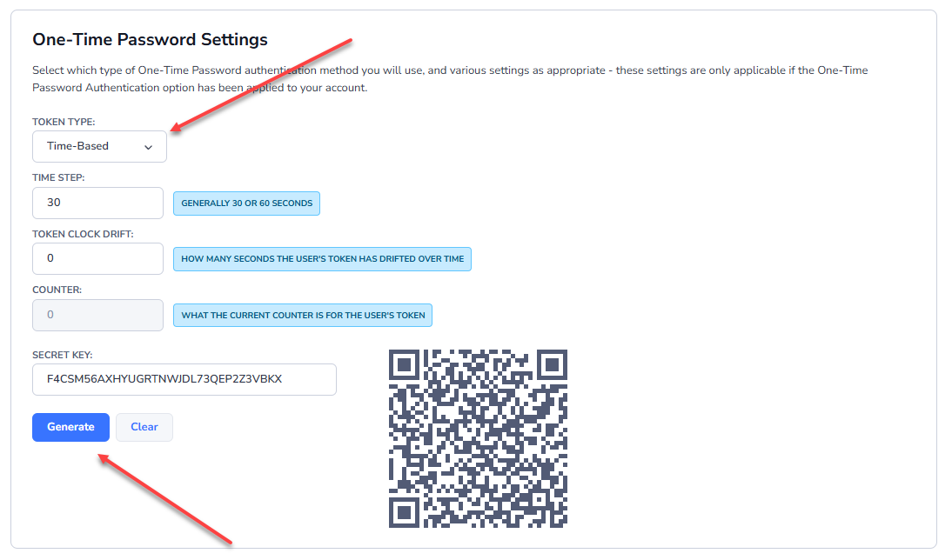Image resolution: width=952 pixels, height=560 pixels.
Task: Click the generated QR code image
Action: click(x=478, y=438)
